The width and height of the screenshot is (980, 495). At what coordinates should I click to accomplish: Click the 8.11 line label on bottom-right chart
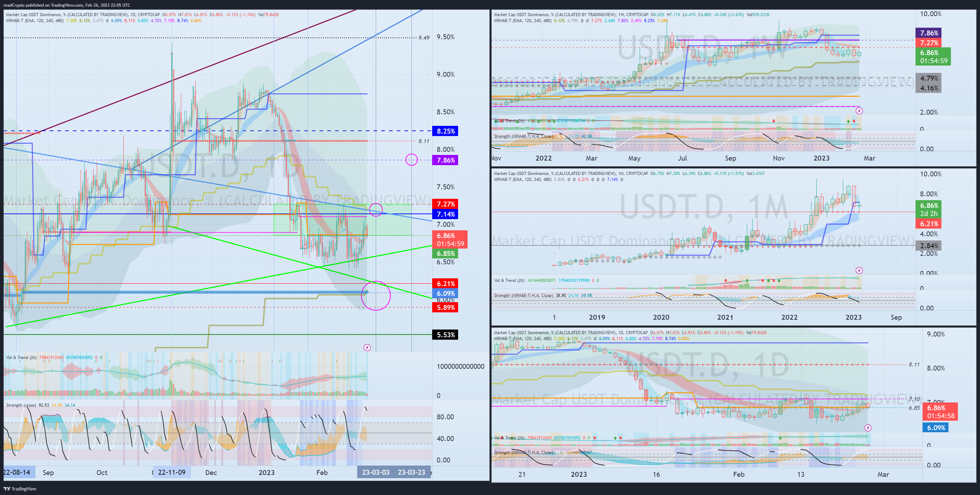pyautogui.click(x=914, y=365)
